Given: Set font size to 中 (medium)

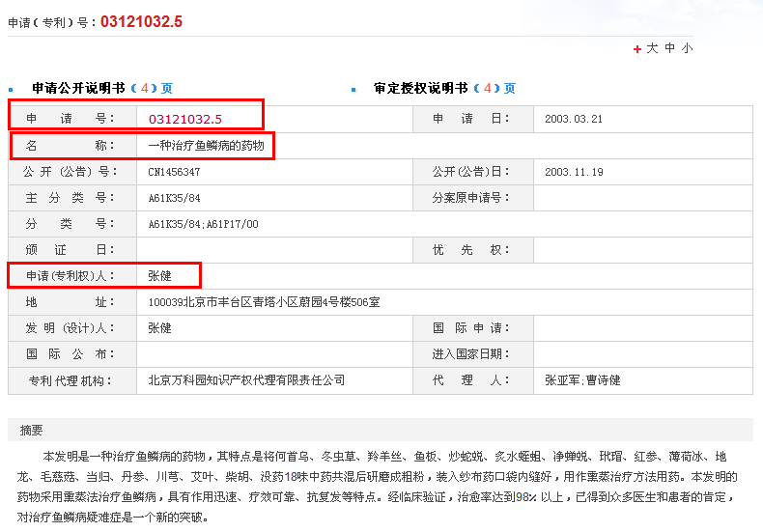Looking at the screenshot, I should tap(670, 48).
